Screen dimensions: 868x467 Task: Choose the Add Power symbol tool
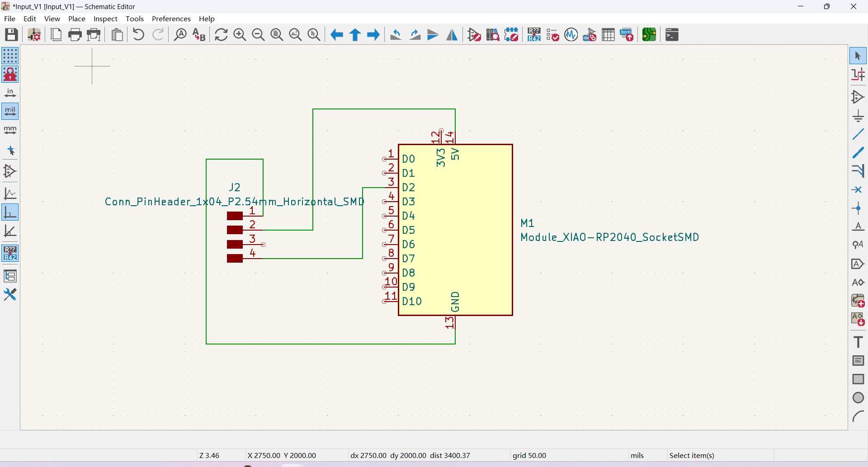pos(858,116)
